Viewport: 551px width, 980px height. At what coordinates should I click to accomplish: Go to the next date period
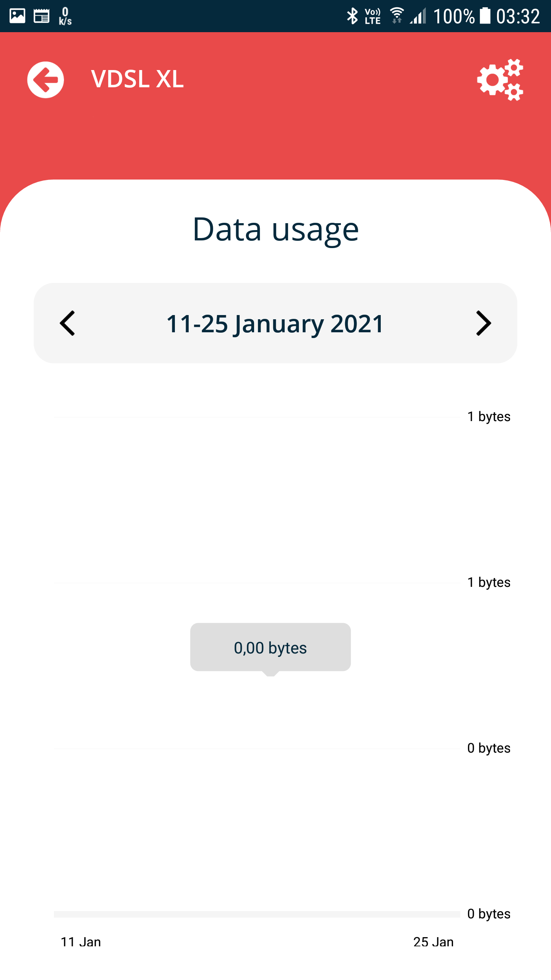click(x=483, y=323)
